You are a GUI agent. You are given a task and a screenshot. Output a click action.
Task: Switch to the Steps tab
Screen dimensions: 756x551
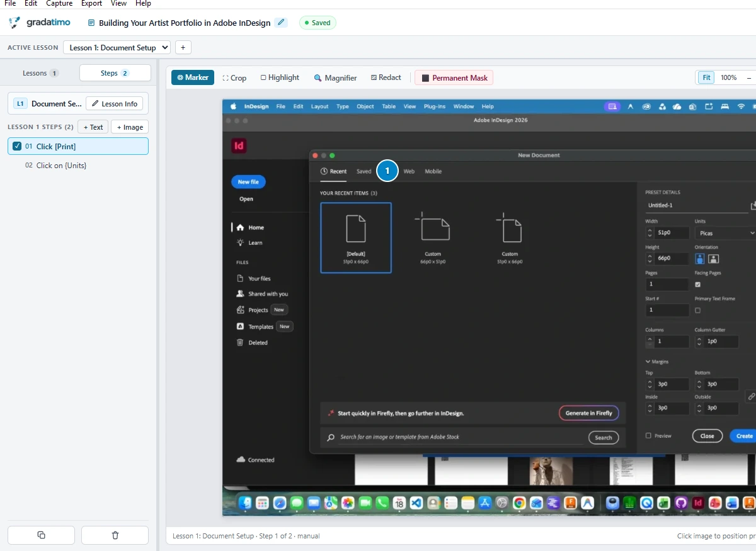click(115, 73)
